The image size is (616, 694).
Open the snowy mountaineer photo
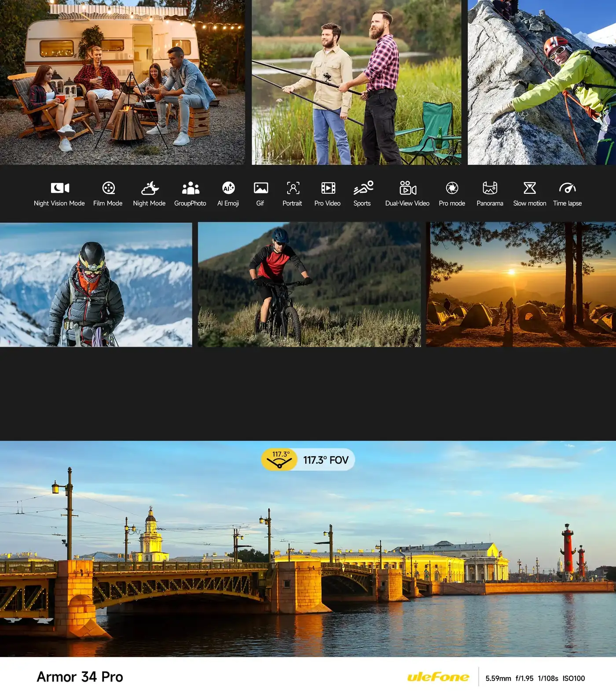pyautogui.click(x=96, y=284)
